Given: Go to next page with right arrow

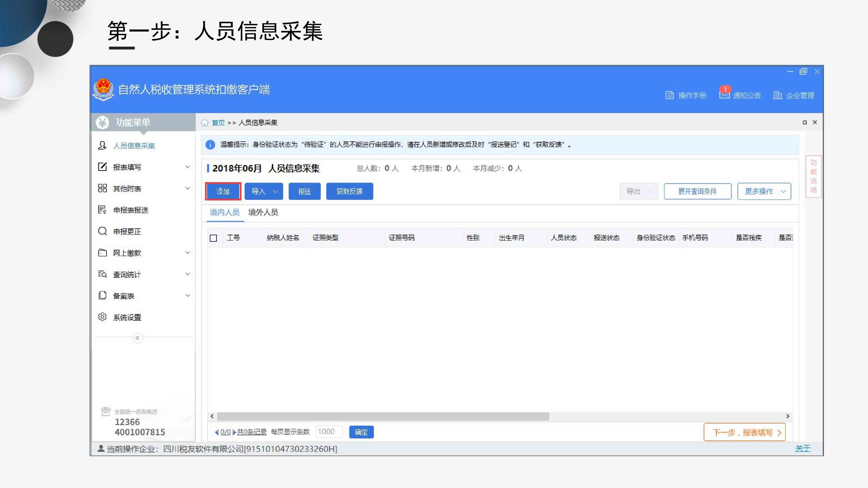Looking at the screenshot, I should click(234, 432).
